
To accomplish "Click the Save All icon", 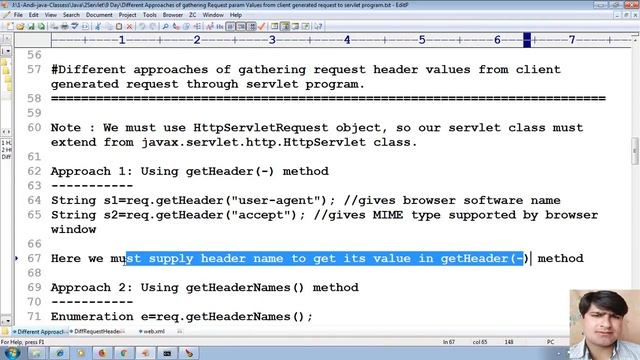I will (x=41, y=27).
